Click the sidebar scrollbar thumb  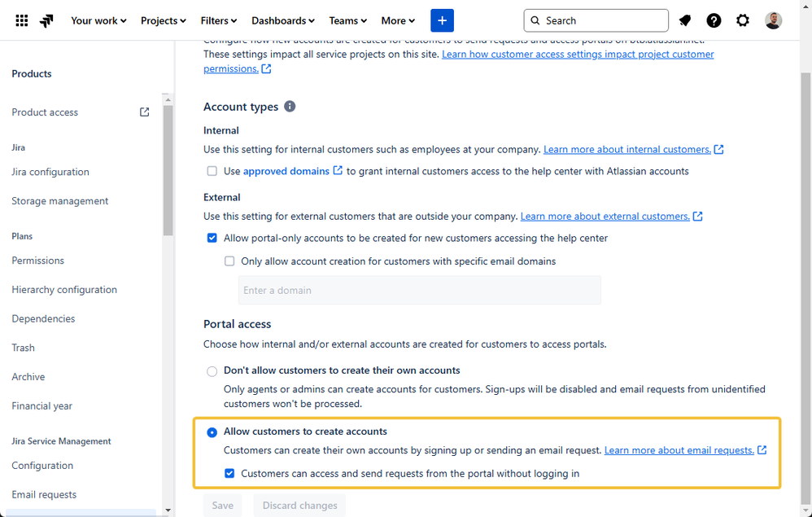pos(168,170)
